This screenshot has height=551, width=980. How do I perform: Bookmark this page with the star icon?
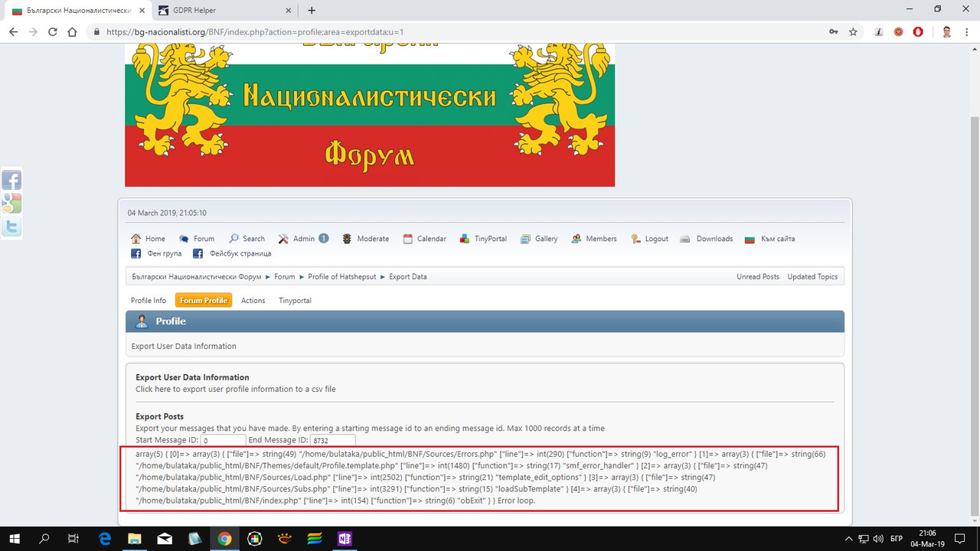853,32
